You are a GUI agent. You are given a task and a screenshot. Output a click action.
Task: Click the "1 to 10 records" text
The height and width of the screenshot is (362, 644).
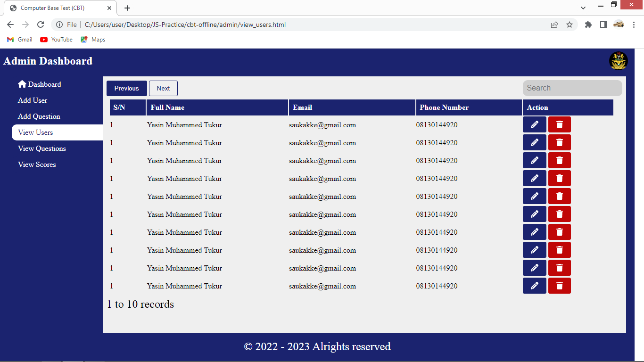[140, 304]
